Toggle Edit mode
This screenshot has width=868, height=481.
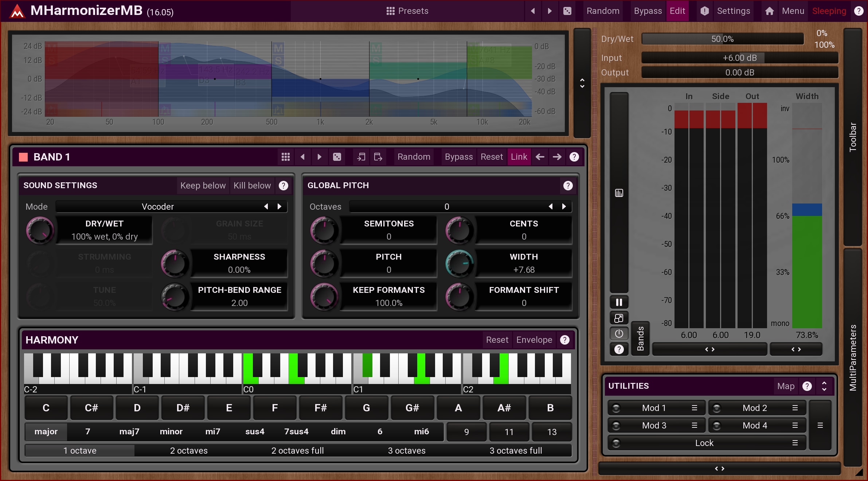click(x=677, y=11)
